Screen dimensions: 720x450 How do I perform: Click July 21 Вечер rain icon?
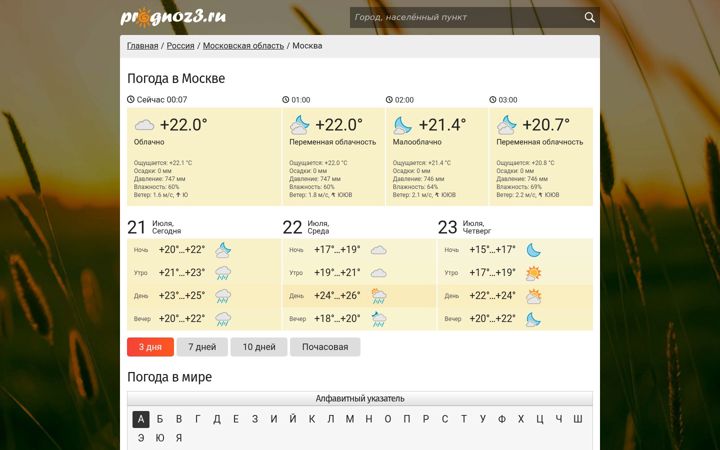coord(223,319)
